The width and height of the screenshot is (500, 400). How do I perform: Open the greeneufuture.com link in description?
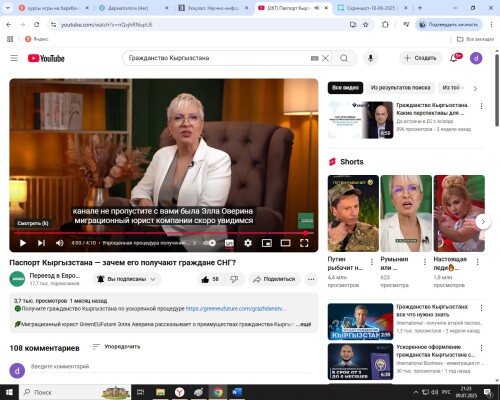[236, 309]
